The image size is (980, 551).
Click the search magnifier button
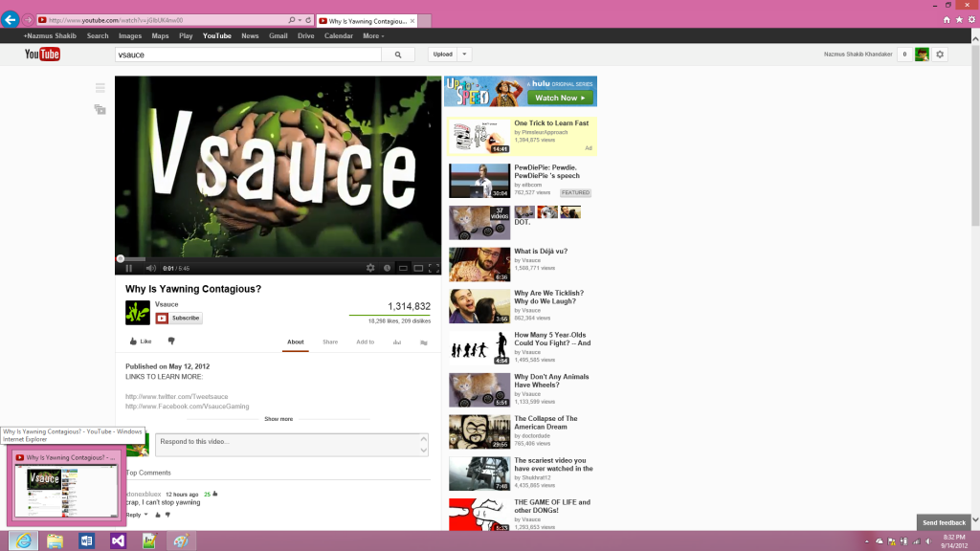click(398, 55)
